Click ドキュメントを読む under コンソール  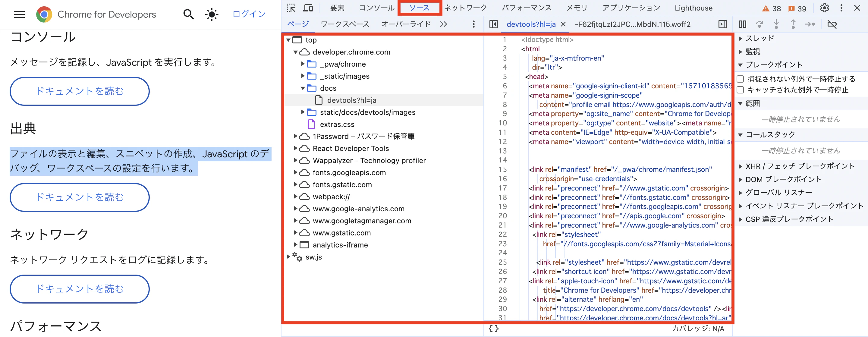[80, 91]
